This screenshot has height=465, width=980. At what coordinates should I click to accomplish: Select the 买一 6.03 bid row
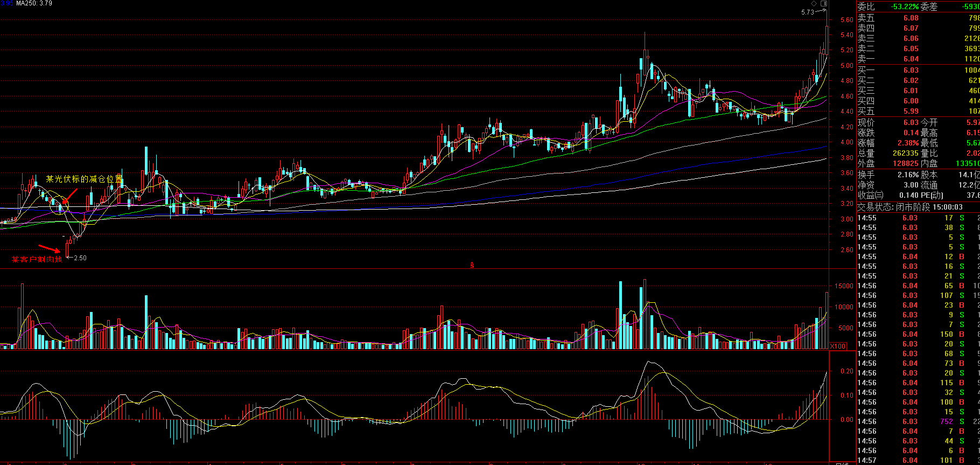pos(919,70)
